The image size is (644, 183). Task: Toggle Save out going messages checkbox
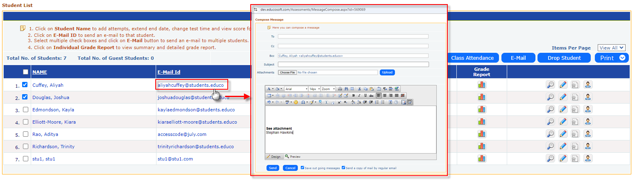302,167
